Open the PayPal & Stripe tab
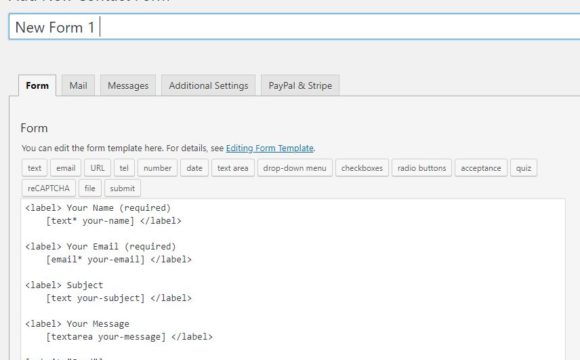 pyautogui.click(x=300, y=85)
